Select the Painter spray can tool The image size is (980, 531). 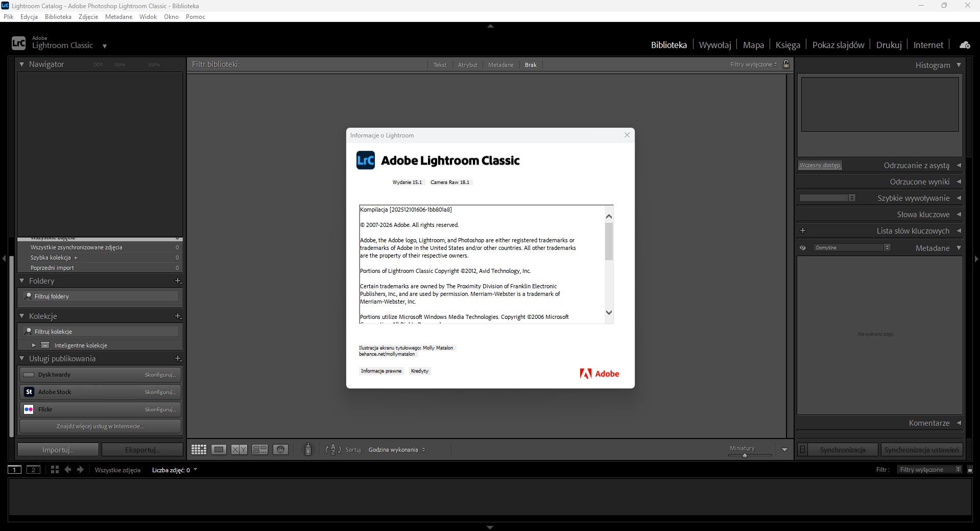pos(308,449)
